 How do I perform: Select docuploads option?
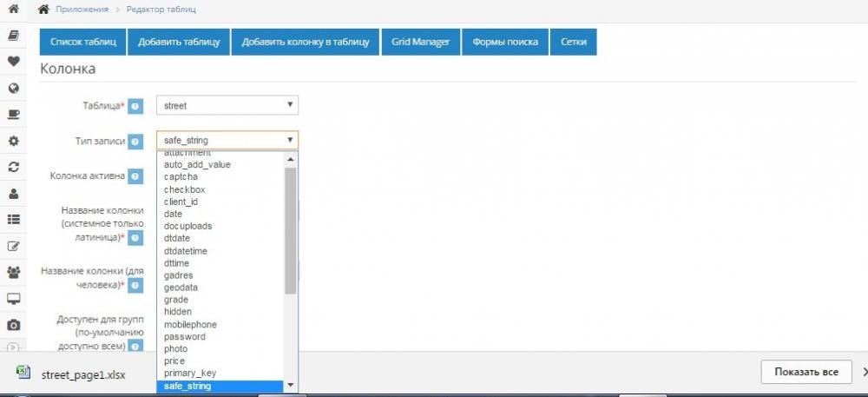[220, 226]
